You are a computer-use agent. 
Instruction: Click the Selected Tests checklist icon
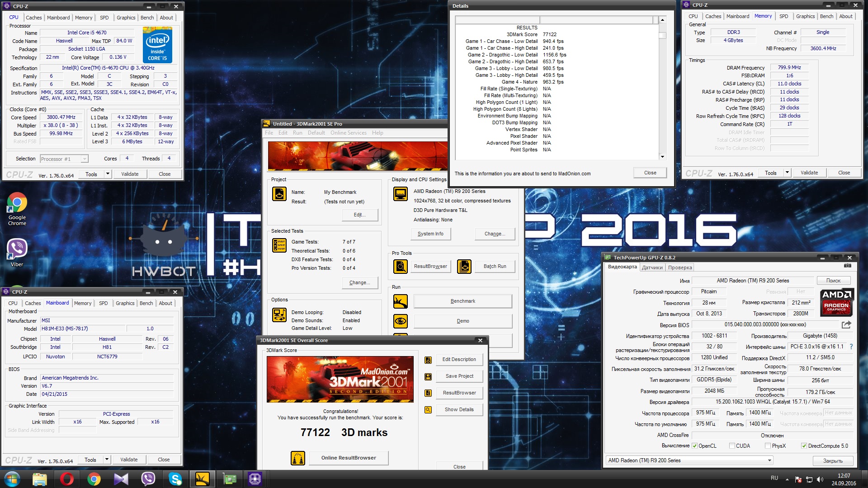point(279,245)
